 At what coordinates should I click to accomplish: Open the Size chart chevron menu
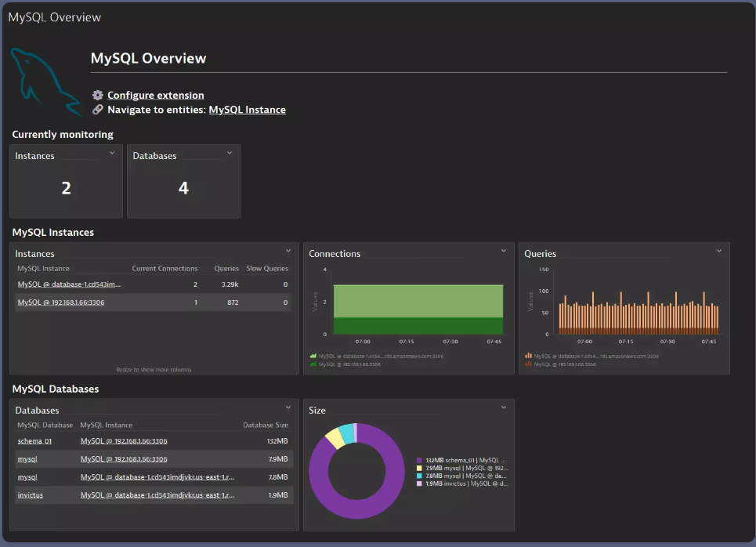tap(504, 408)
